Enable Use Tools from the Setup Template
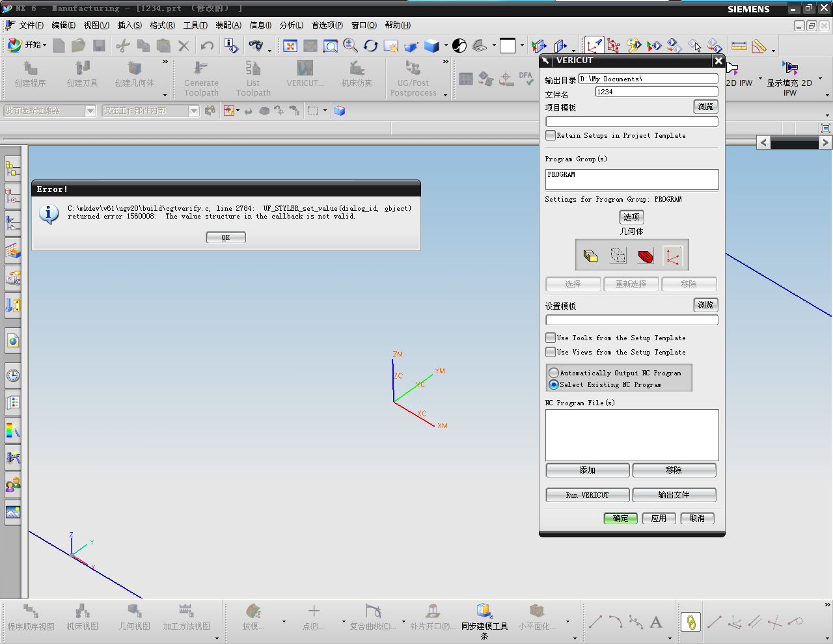833x644 pixels. [551, 338]
